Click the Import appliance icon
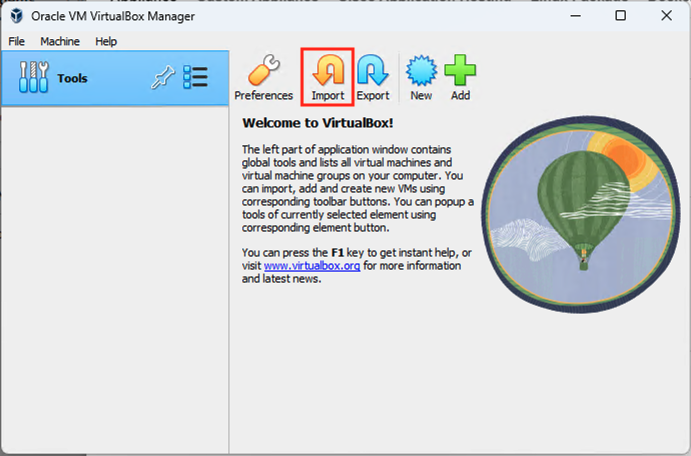The width and height of the screenshot is (691, 456). click(327, 76)
